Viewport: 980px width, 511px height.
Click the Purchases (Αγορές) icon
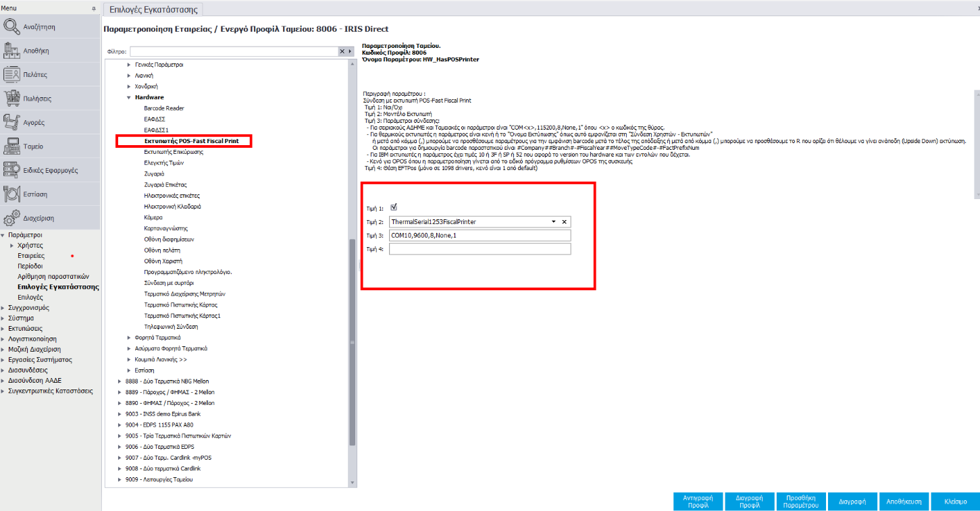(12, 122)
